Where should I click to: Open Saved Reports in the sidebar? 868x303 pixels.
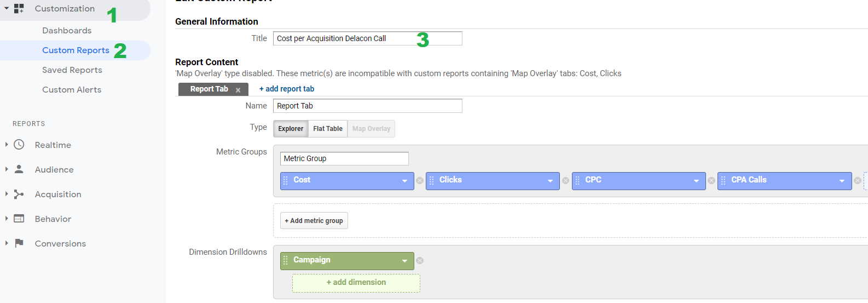[x=72, y=70]
